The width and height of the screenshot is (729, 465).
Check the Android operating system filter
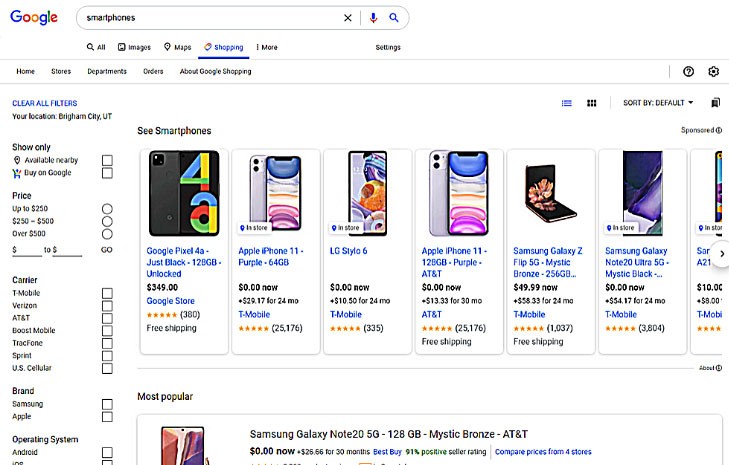coord(107,452)
